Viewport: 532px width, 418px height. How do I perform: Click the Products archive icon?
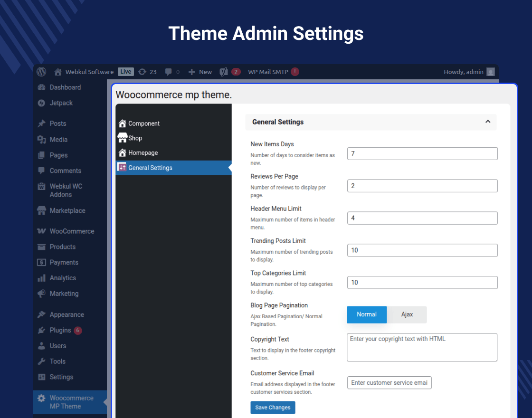click(41, 247)
